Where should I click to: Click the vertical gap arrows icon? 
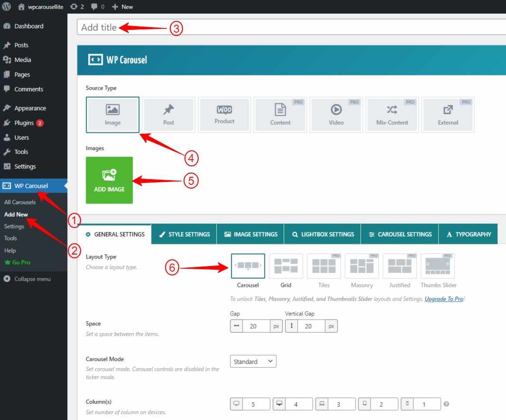[291, 326]
